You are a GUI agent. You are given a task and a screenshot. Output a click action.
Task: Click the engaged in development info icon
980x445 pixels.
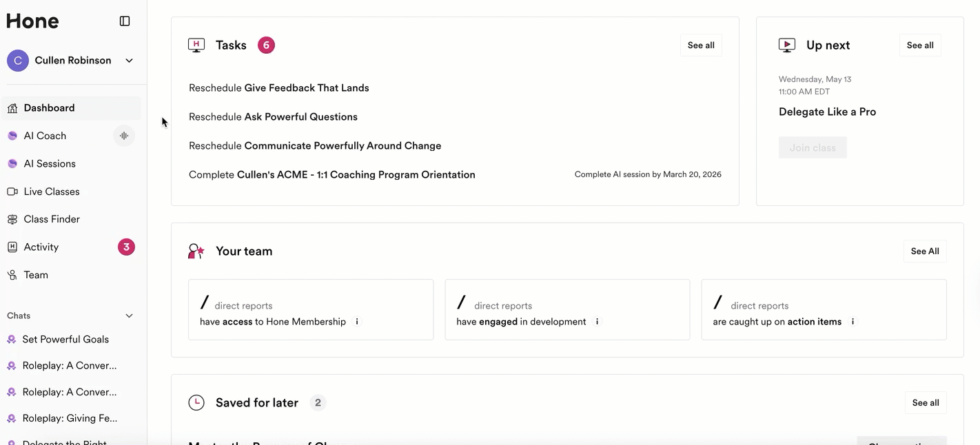coord(597,322)
